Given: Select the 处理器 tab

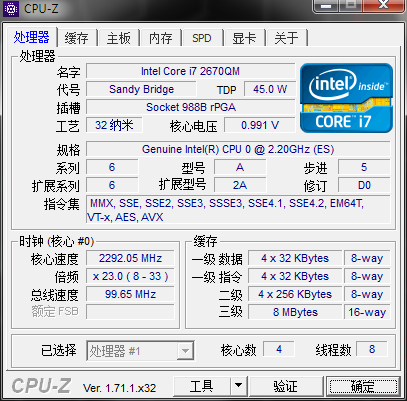Looking at the screenshot, I should pyautogui.click(x=32, y=37).
